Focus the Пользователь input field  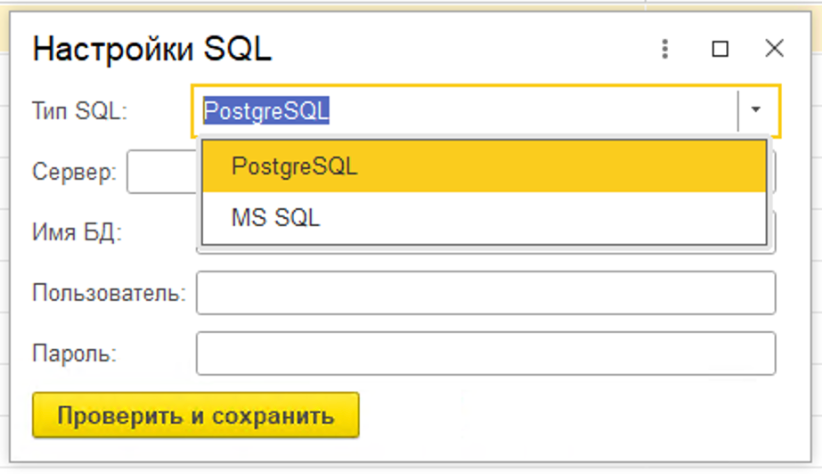pyautogui.click(x=486, y=293)
